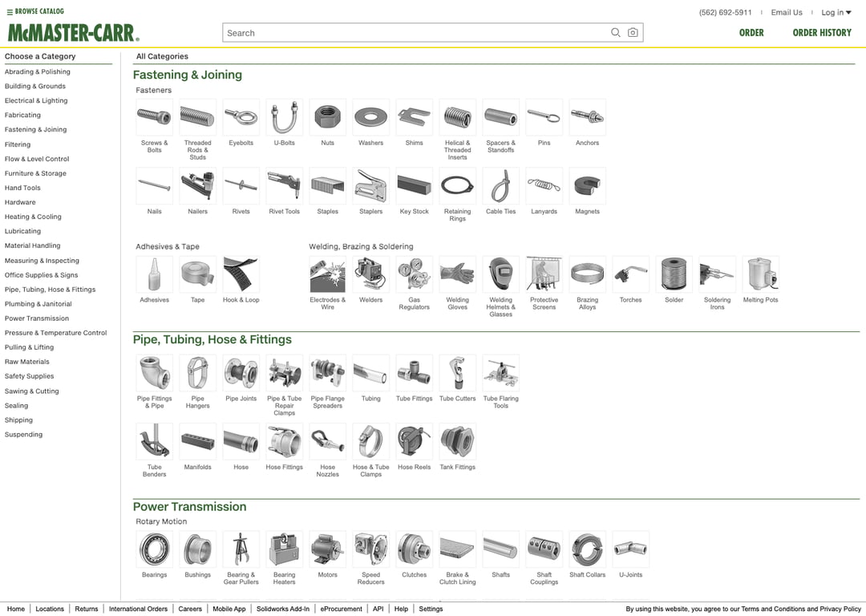Open the Solidworks Add-In footer link

pos(283,609)
